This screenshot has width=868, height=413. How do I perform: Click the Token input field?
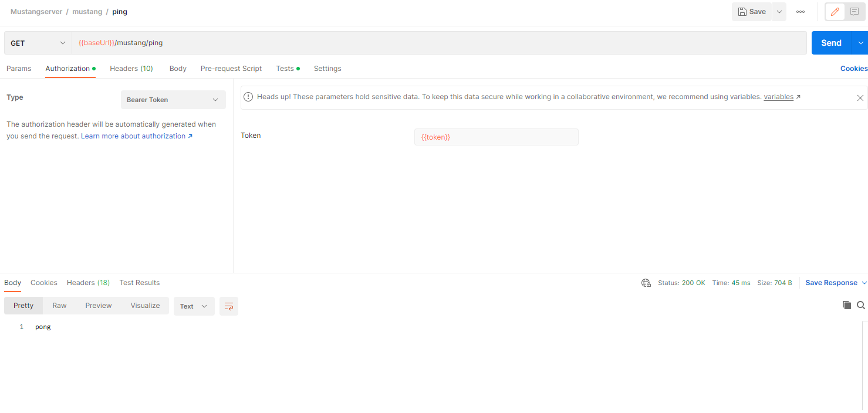tap(496, 137)
